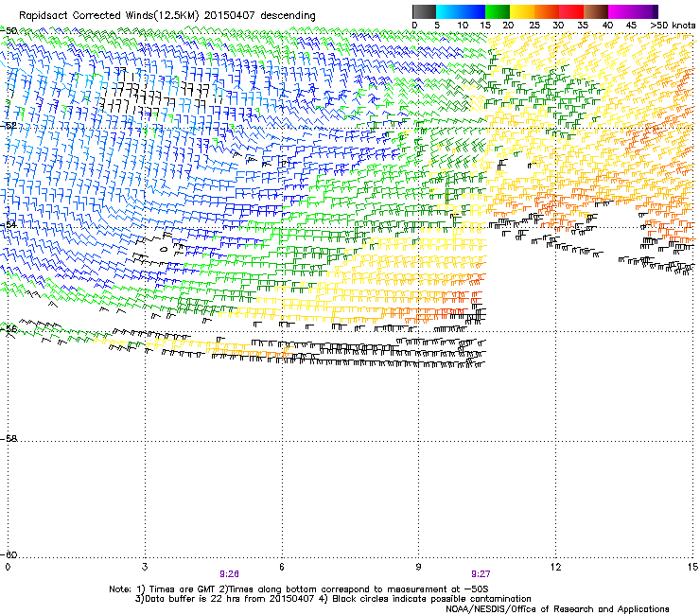Click the latitude axis label -52
Image resolution: width=700 pixels, height=615 pixels.
pyautogui.click(x=9, y=126)
